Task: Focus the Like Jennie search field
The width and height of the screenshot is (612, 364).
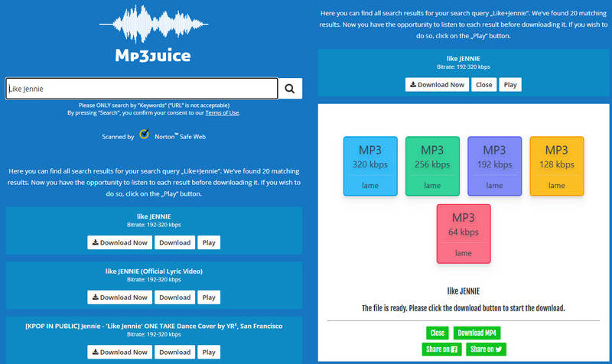Action: point(142,89)
